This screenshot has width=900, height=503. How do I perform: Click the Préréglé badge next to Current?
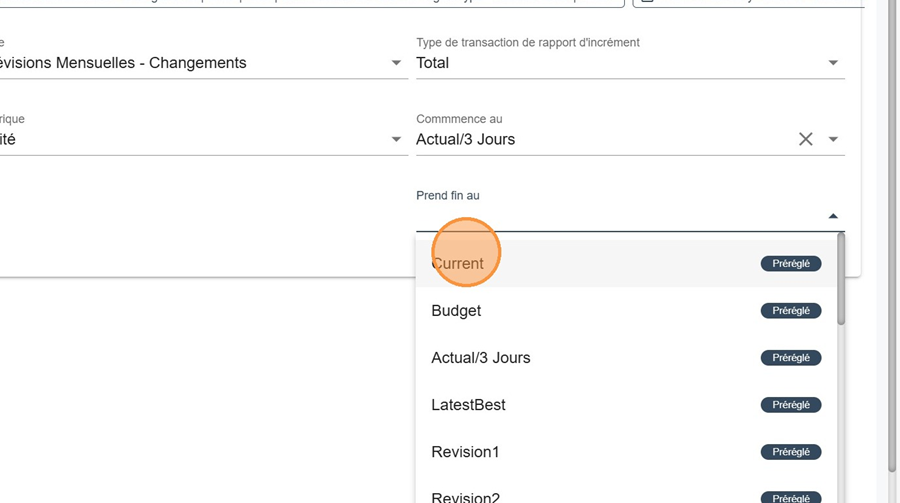click(x=791, y=264)
